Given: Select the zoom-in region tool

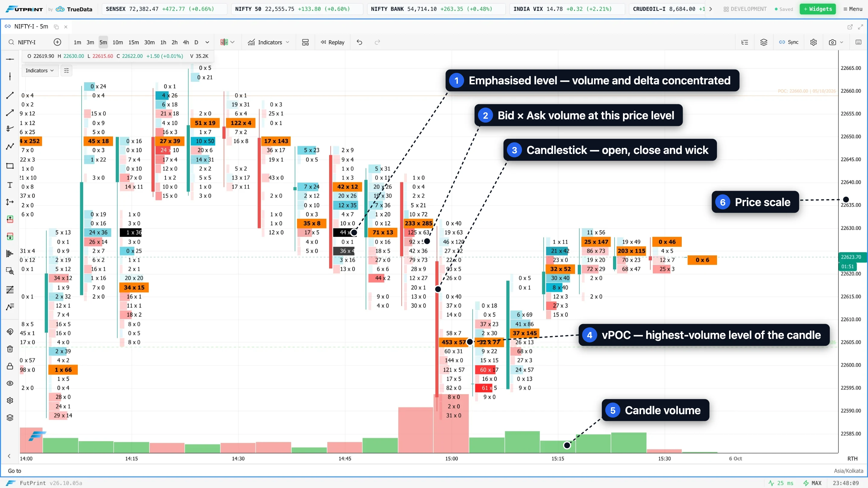Looking at the screenshot, I should point(10,271).
